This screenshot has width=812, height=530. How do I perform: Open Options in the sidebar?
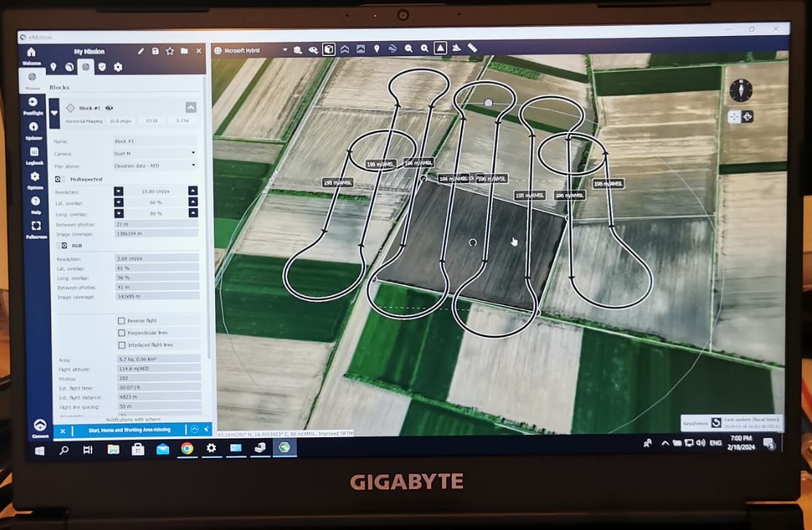point(35,180)
